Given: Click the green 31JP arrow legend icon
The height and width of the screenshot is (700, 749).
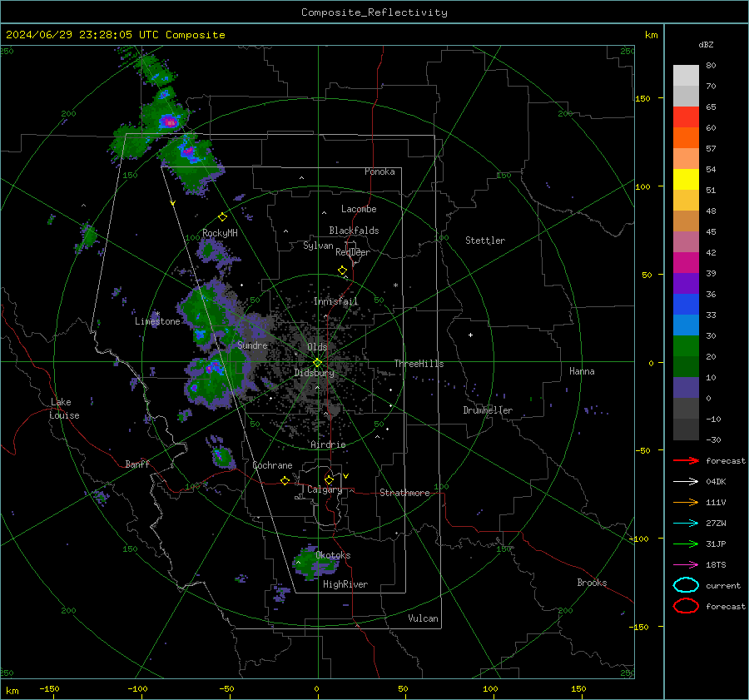Looking at the screenshot, I should tap(686, 544).
